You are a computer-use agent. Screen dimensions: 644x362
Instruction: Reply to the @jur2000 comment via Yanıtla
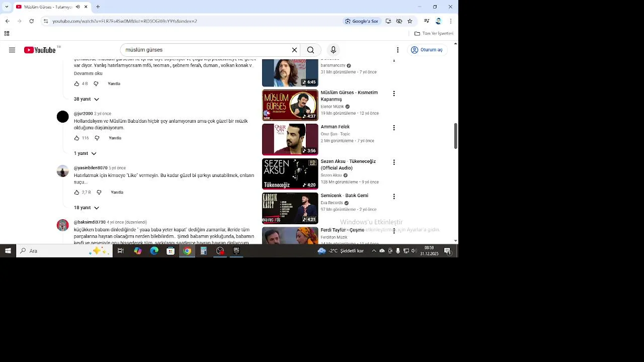[x=115, y=138]
